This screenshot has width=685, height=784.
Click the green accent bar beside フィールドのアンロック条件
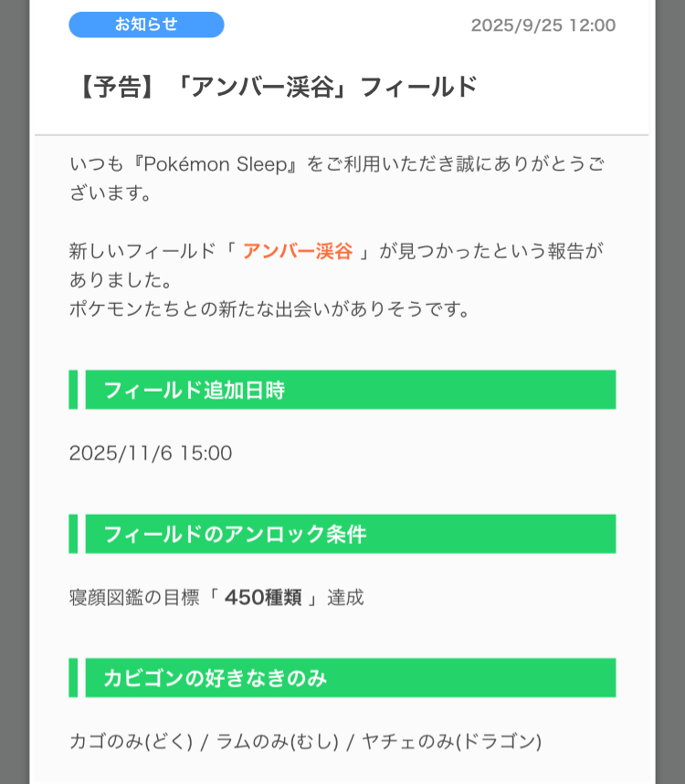click(x=73, y=534)
